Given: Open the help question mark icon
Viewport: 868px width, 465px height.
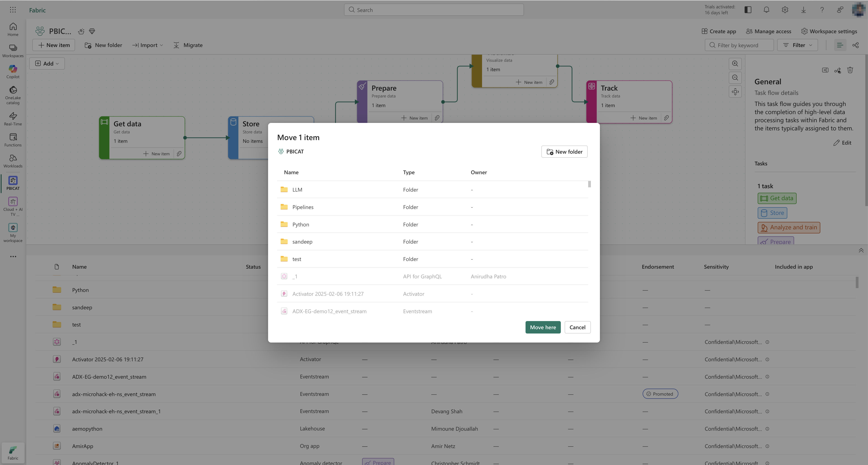Looking at the screenshot, I should pyautogui.click(x=822, y=10).
